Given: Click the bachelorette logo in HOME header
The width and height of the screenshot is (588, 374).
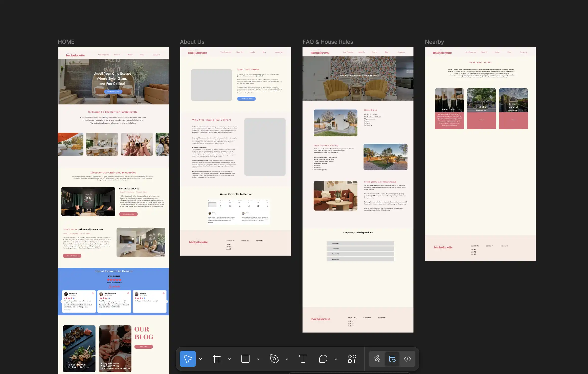Looking at the screenshot, I should (x=75, y=55).
